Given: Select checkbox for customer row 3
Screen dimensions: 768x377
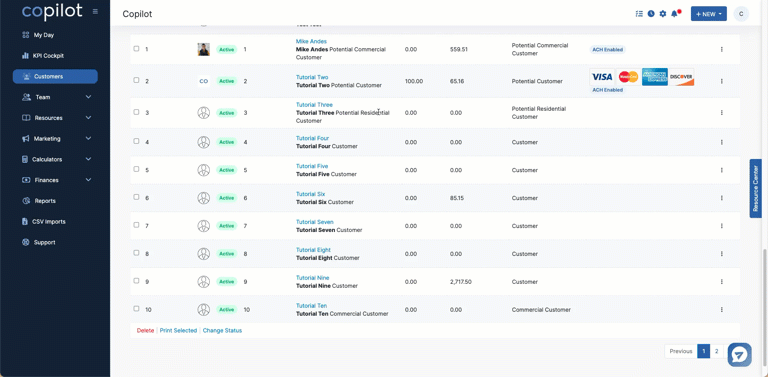Looking at the screenshot, I should tap(136, 112).
